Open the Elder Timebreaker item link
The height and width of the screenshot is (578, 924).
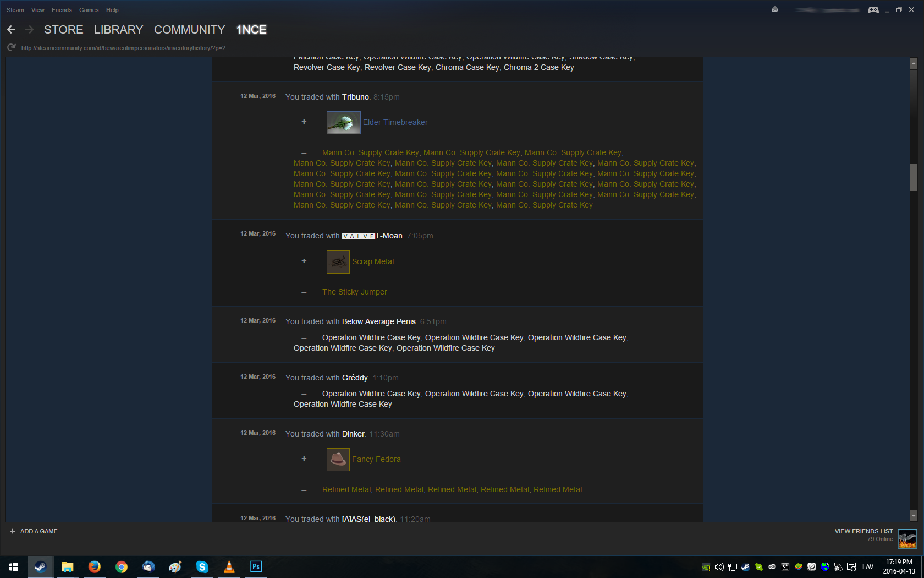click(395, 122)
